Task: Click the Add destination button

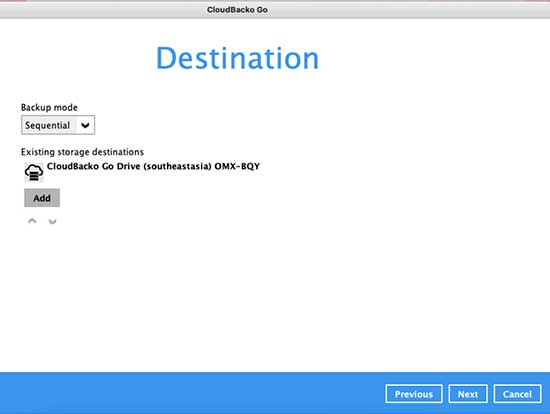Action: tap(42, 198)
